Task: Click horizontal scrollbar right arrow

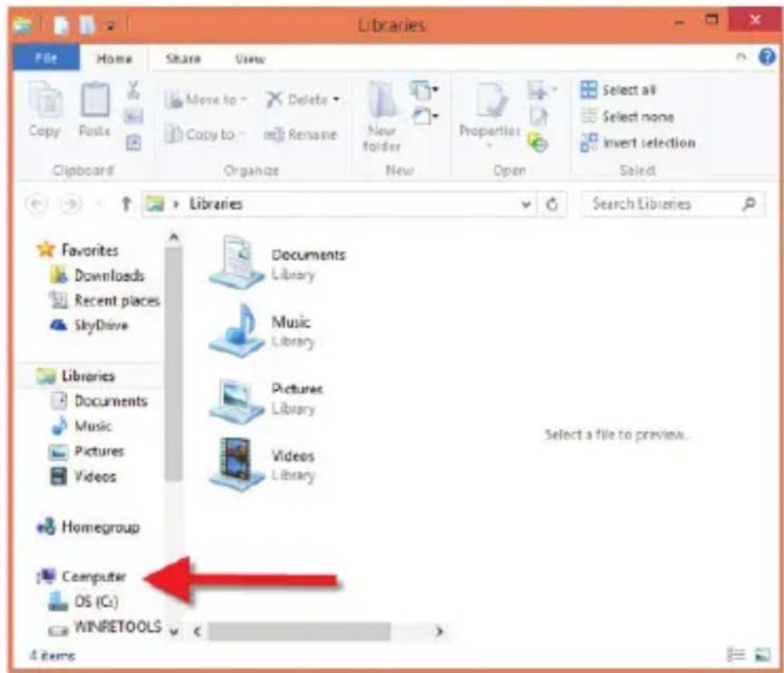Action: pos(439,631)
